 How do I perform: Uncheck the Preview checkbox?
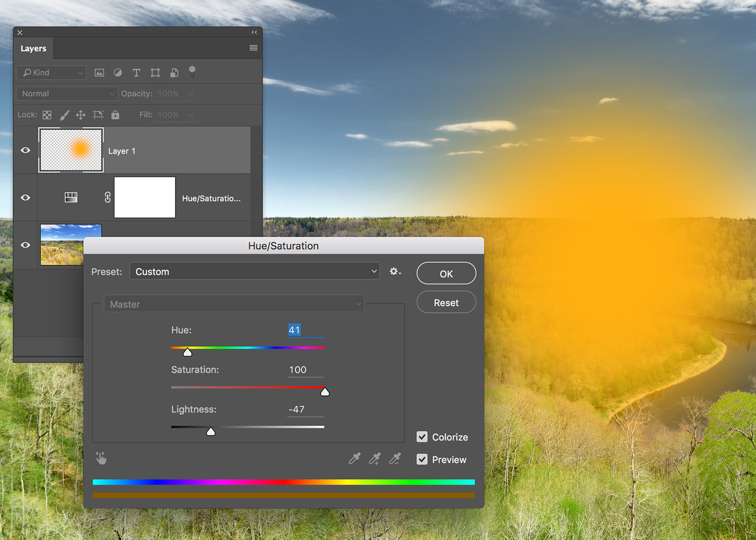(422, 460)
